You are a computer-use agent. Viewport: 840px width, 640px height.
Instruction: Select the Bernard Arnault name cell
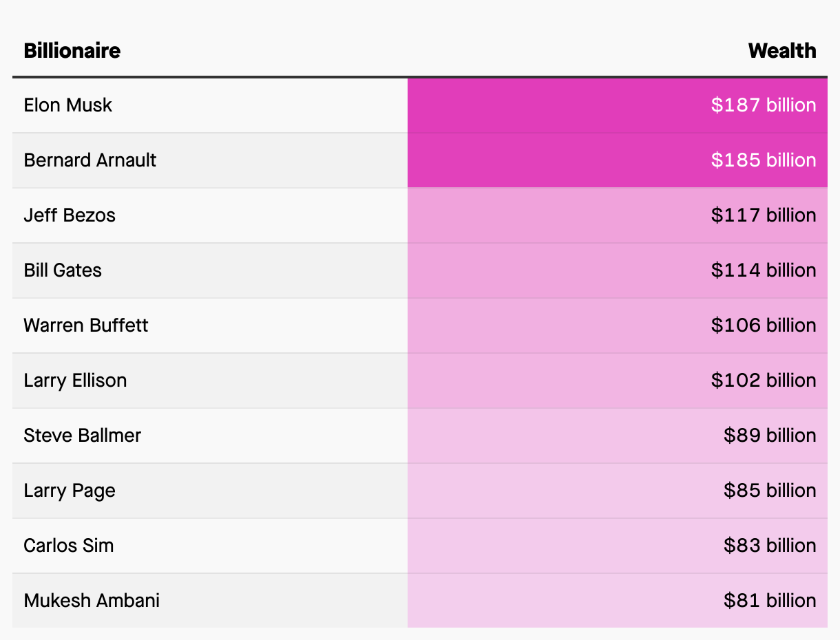[90, 160]
